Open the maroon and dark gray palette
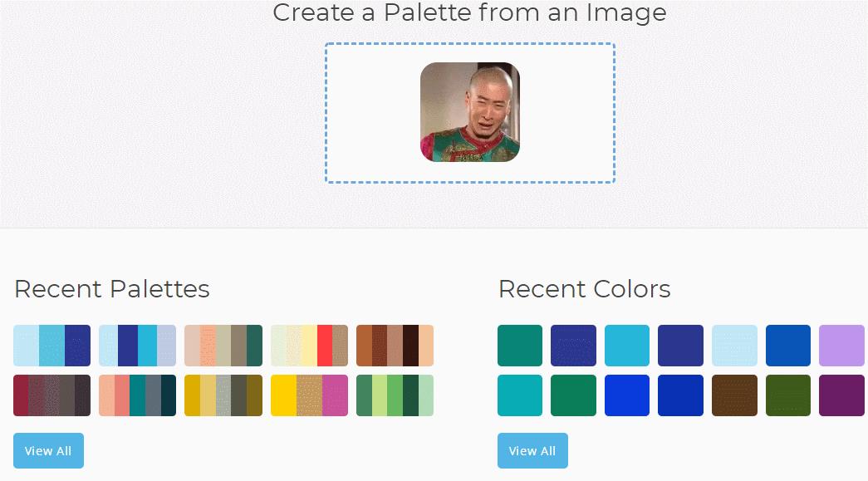The height and width of the screenshot is (481, 868). [51, 395]
